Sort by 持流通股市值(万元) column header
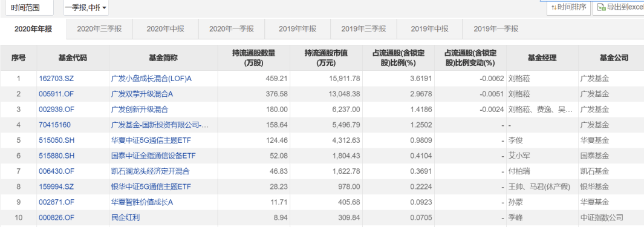This screenshot has width=644, height=227. (x=326, y=58)
